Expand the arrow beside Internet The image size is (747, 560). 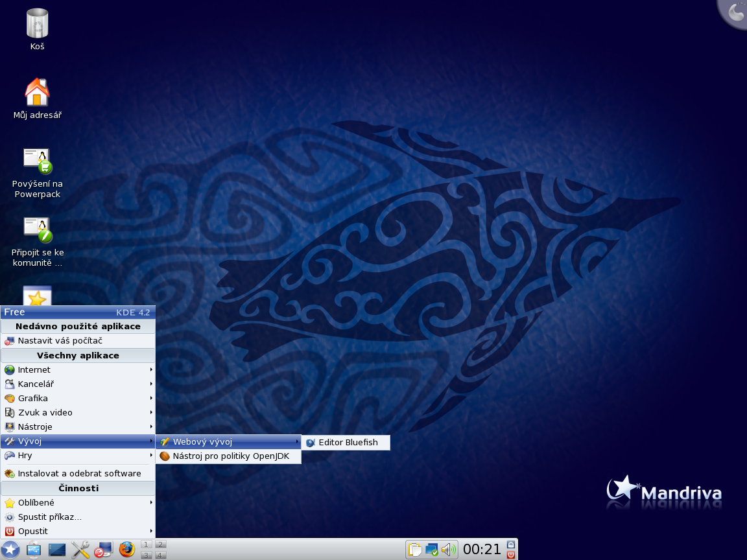(x=151, y=369)
